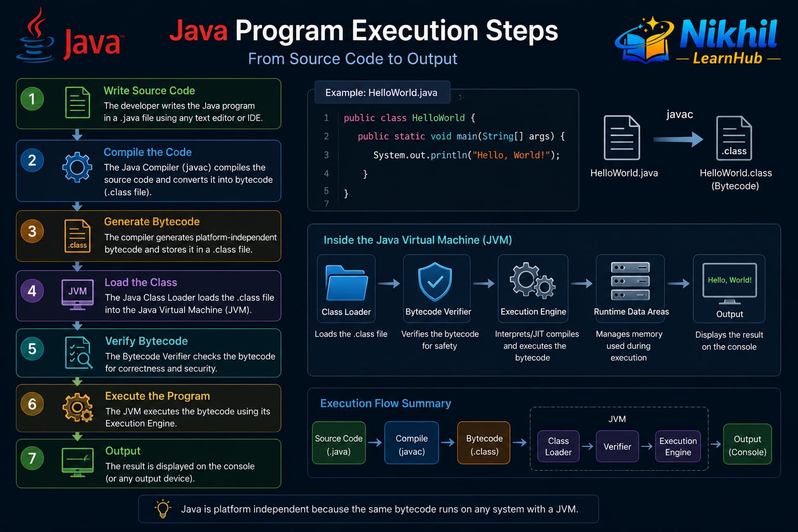Click the HelloWorld.class file icon
Viewport: 798px width, 532px height.
(x=734, y=138)
